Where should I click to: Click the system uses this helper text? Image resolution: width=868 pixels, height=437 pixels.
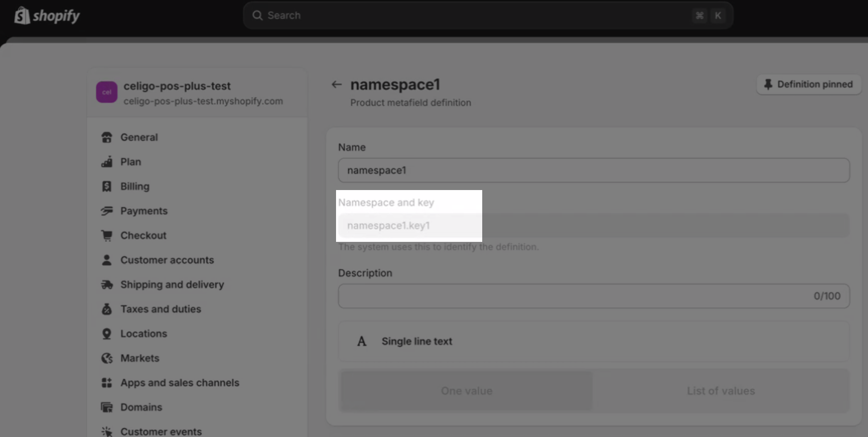tap(439, 247)
